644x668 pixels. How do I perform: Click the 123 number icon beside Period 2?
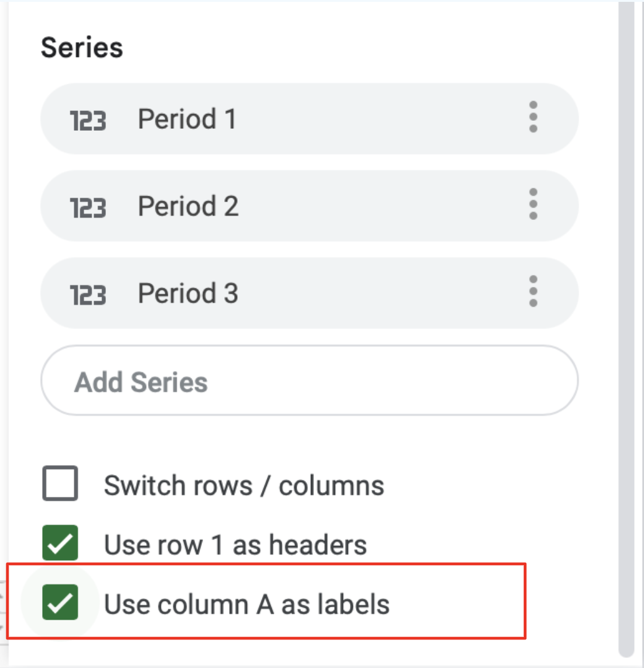point(87,206)
